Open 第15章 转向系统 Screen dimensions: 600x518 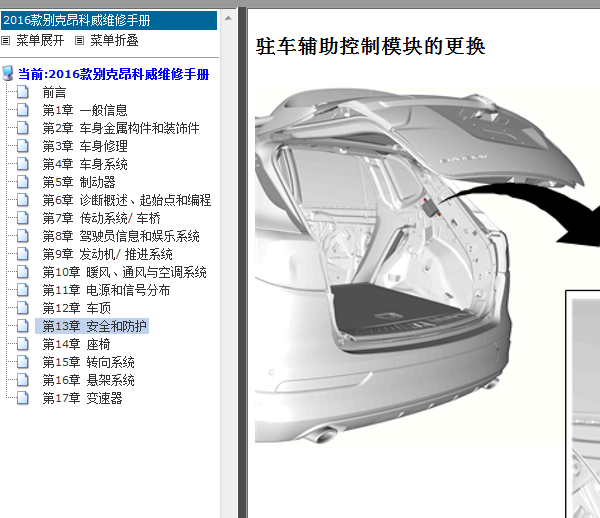point(88,362)
